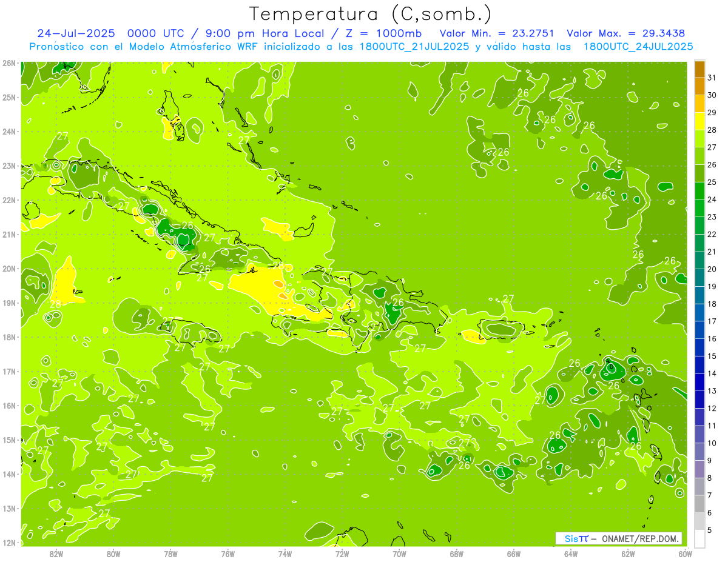Click the '25' value on the color scale
The height and width of the screenshot is (562, 728).
tap(712, 182)
